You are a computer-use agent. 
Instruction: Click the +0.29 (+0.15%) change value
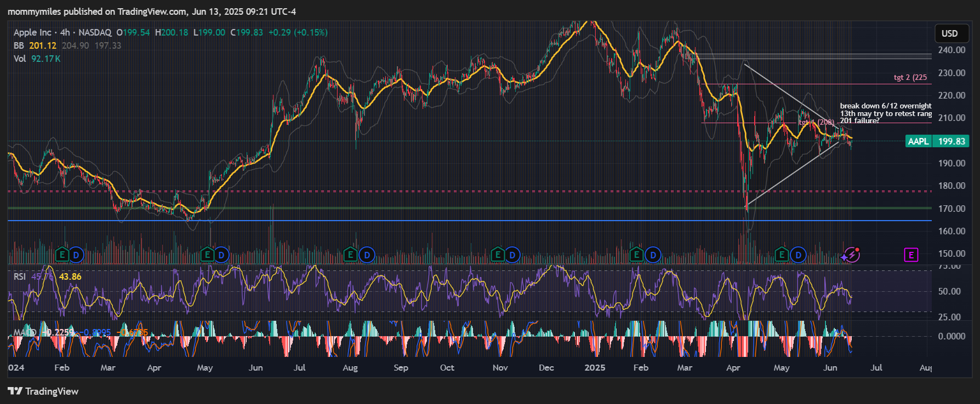[298, 32]
